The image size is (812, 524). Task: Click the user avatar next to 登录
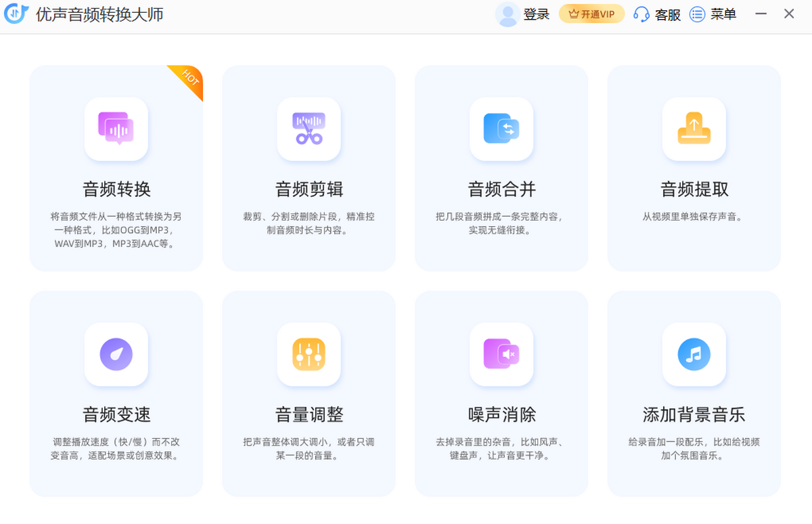[507, 14]
